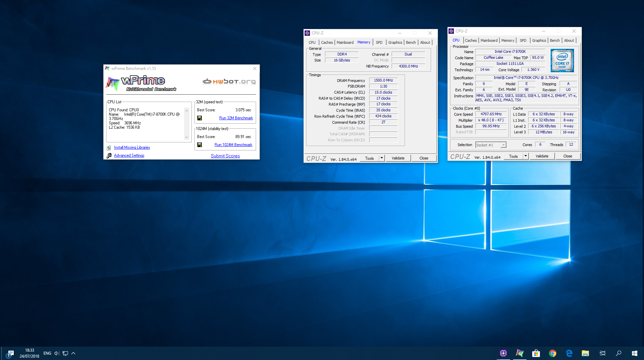Open File Explorer from the taskbar
644x360 pixels.
pos(585,353)
